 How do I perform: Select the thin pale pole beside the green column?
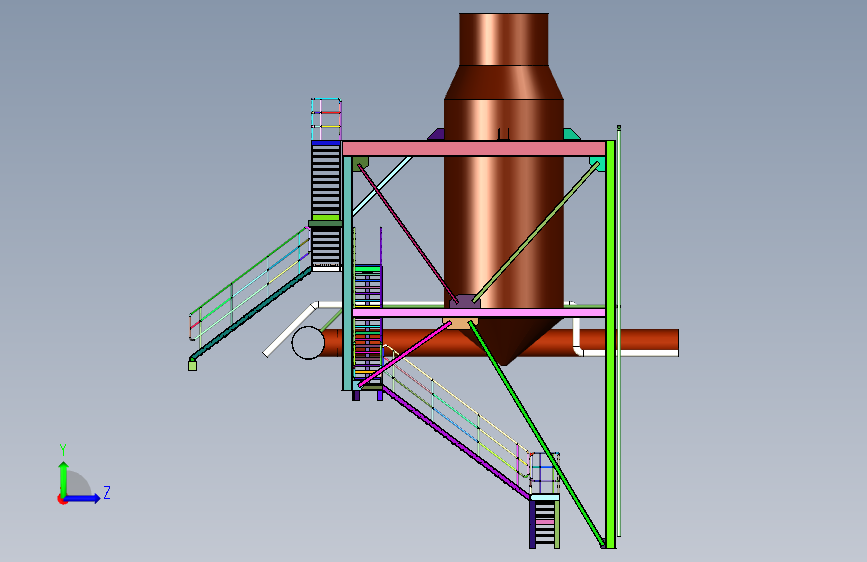pos(619,331)
